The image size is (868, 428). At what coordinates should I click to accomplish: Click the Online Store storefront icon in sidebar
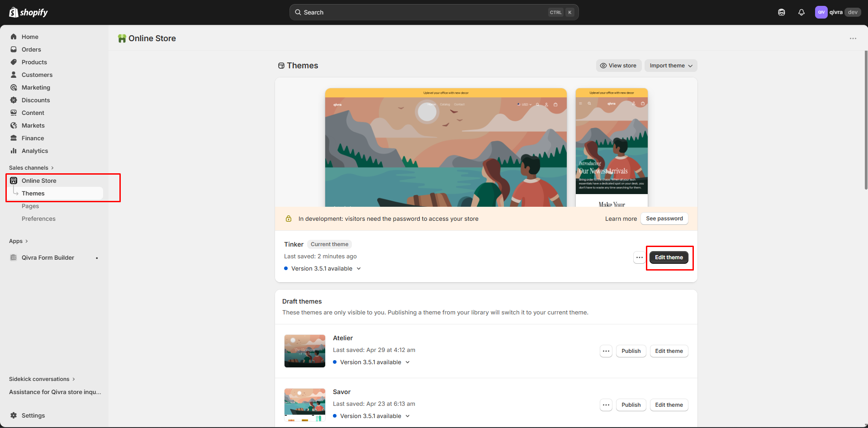click(14, 181)
